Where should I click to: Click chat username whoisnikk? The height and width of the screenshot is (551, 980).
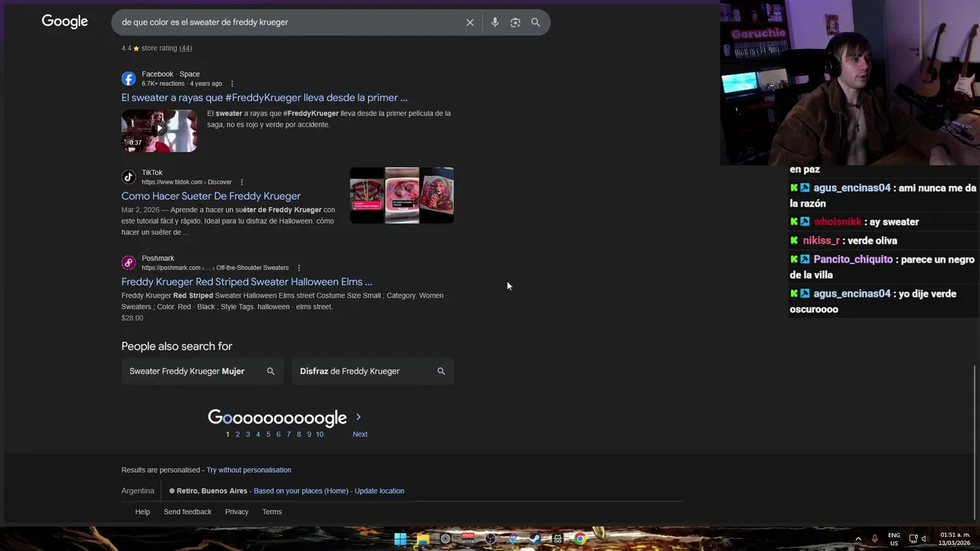point(838,222)
